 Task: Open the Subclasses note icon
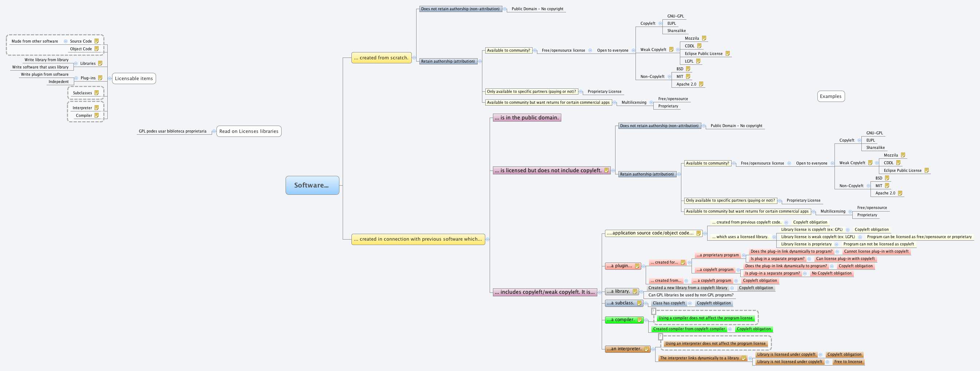(x=97, y=92)
